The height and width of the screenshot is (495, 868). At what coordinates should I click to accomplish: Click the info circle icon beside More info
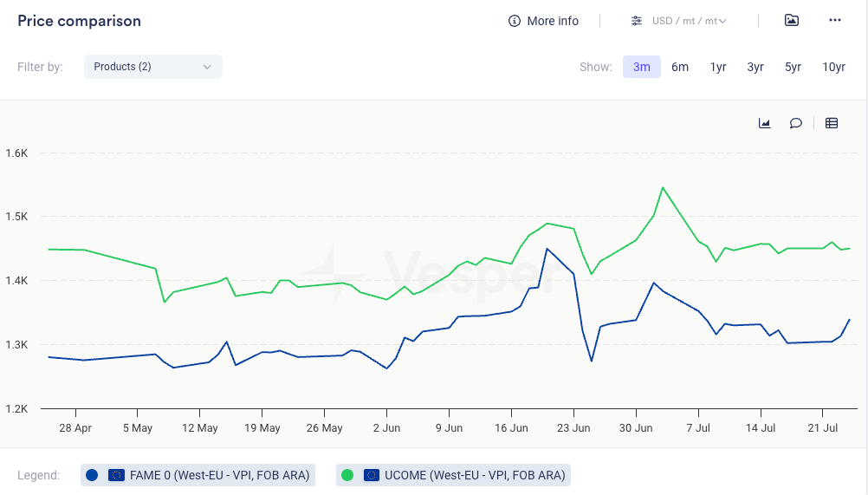tap(515, 21)
